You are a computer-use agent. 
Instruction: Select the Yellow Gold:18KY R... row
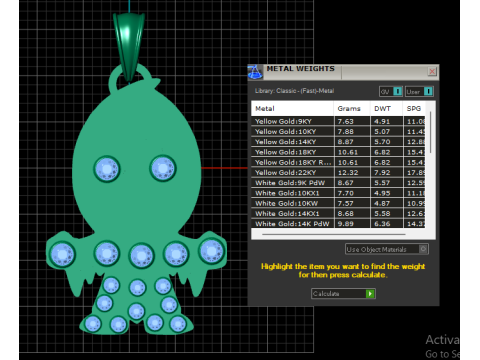(338, 162)
